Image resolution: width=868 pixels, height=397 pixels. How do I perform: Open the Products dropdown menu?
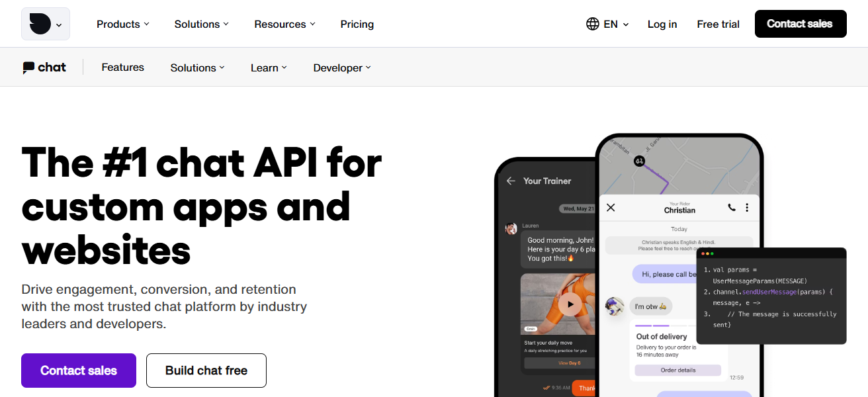(x=123, y=24)
